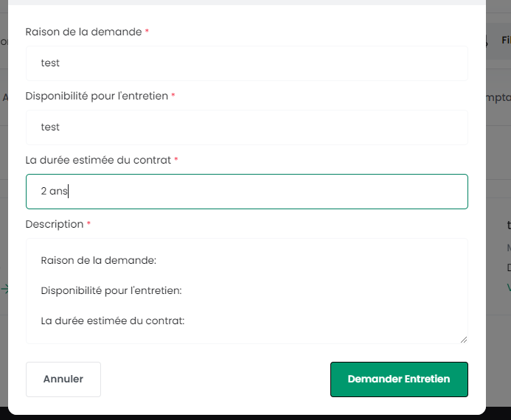Click the red asterisk beside Raison de la demande
This screenshot has width=511, height=420.
(147, 31)
